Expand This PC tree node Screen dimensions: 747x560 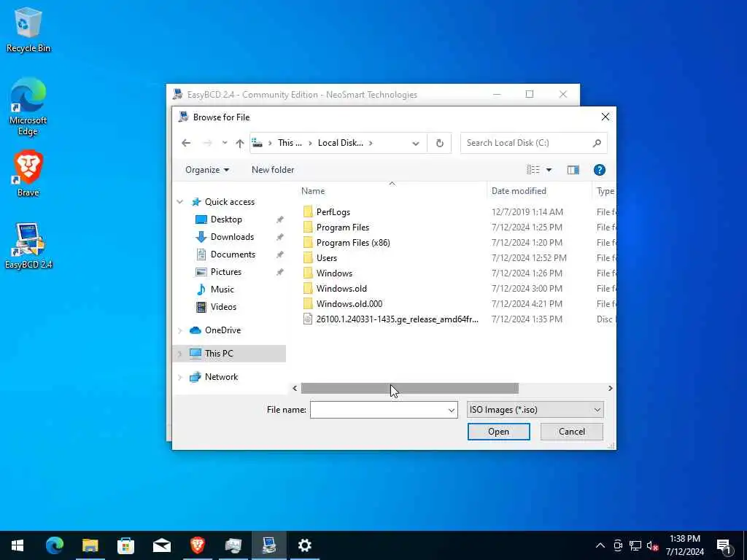180,354
